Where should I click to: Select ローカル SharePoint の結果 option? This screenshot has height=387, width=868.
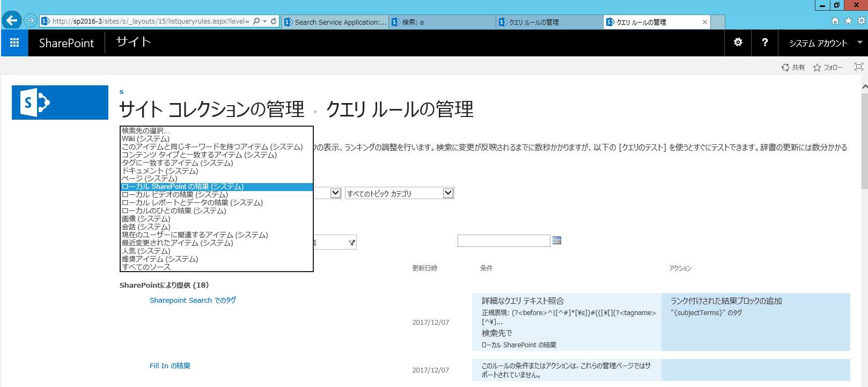(x=217, y=187)
